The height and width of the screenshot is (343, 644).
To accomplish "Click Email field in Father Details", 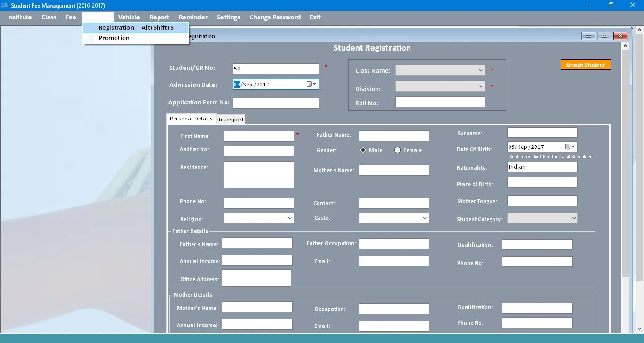I will (394, 261).
